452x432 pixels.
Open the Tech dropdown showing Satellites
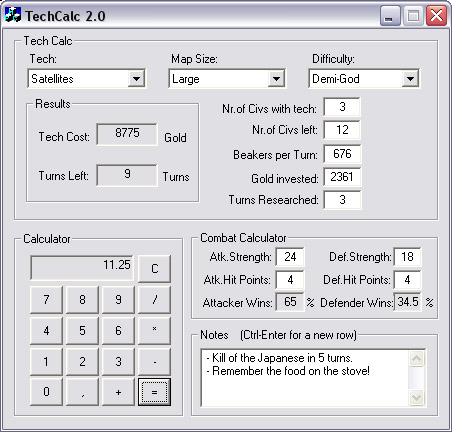tap(86, 79)
